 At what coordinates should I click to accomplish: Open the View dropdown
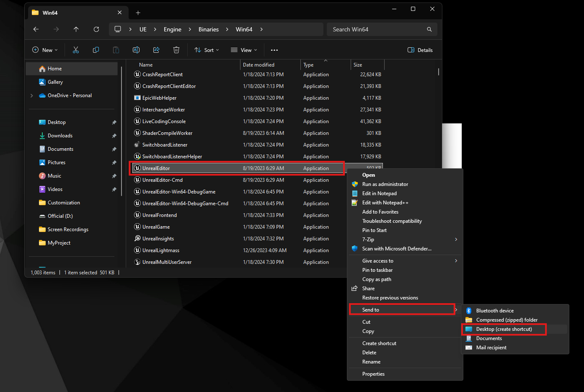tap(244, 50)
